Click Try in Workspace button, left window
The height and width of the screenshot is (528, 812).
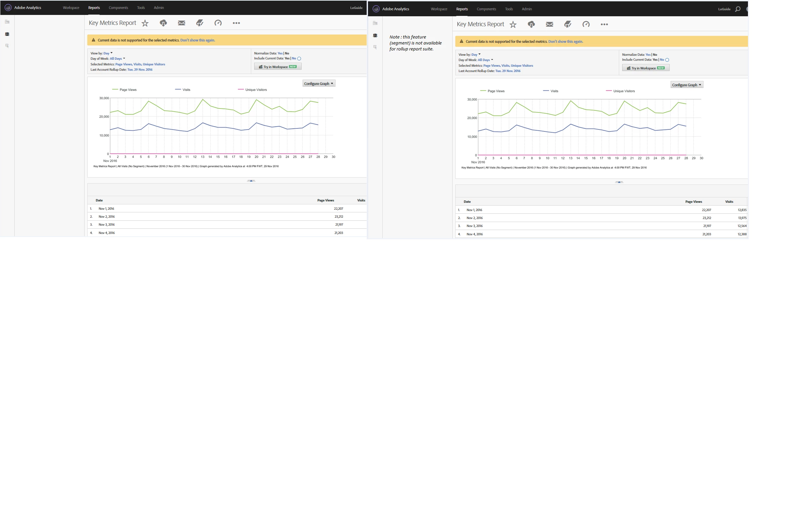(x=278, y=67)
